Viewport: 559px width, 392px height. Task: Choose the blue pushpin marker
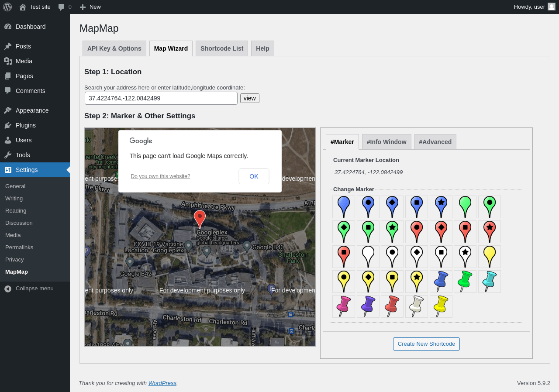(441, 282)
